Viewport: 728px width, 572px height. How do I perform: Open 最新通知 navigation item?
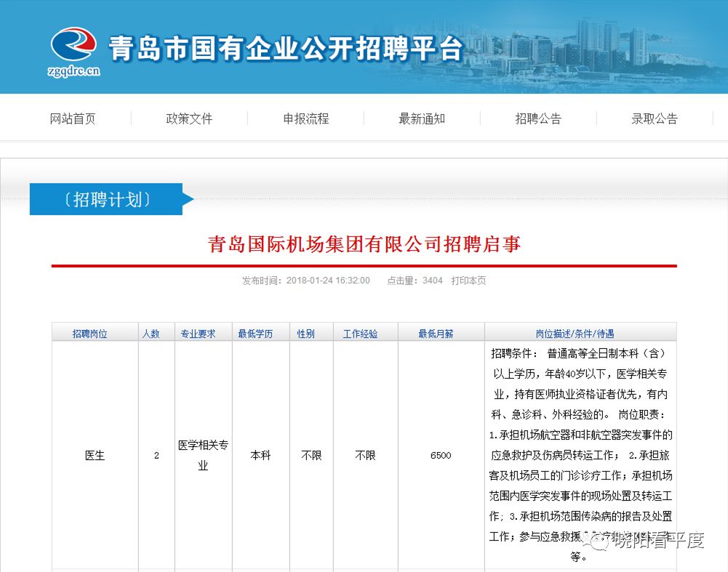422,118
